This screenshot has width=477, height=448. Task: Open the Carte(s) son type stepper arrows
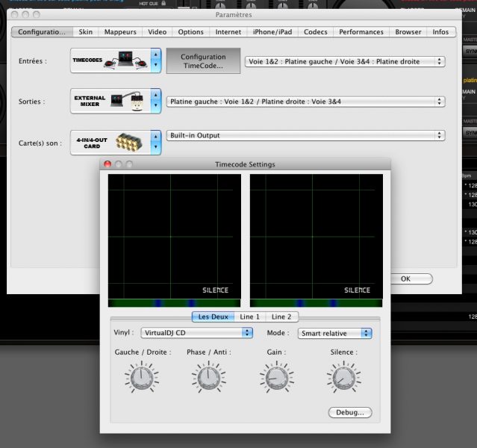tap(156, 143)
